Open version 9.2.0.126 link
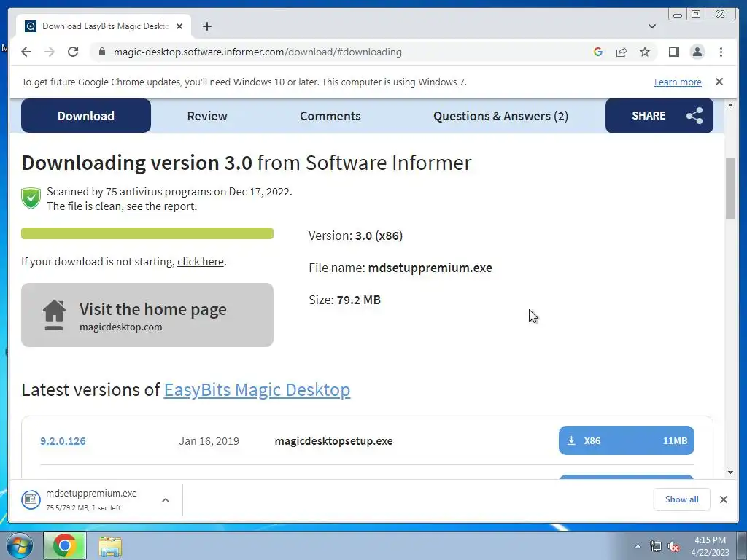The width and height of the screenshot is (747, 560). (x=63, y=441)
